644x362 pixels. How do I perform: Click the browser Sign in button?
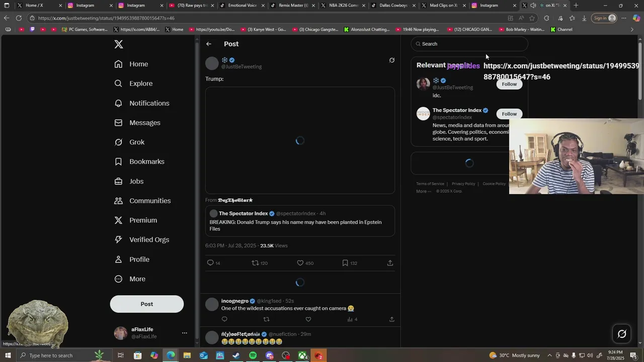(604, 18)
